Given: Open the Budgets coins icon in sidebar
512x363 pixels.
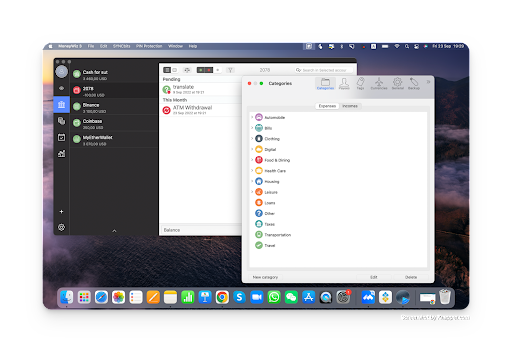Looking at the screenshot, I should pos(61,121).
